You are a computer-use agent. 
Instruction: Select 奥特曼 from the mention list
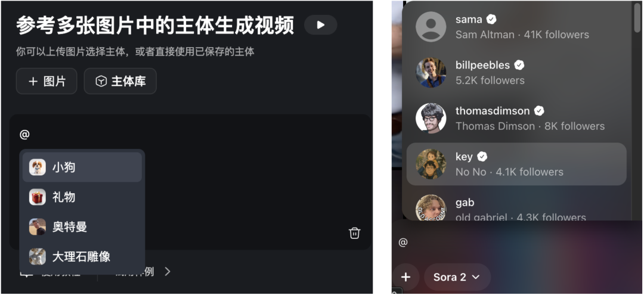pos(82,227)
